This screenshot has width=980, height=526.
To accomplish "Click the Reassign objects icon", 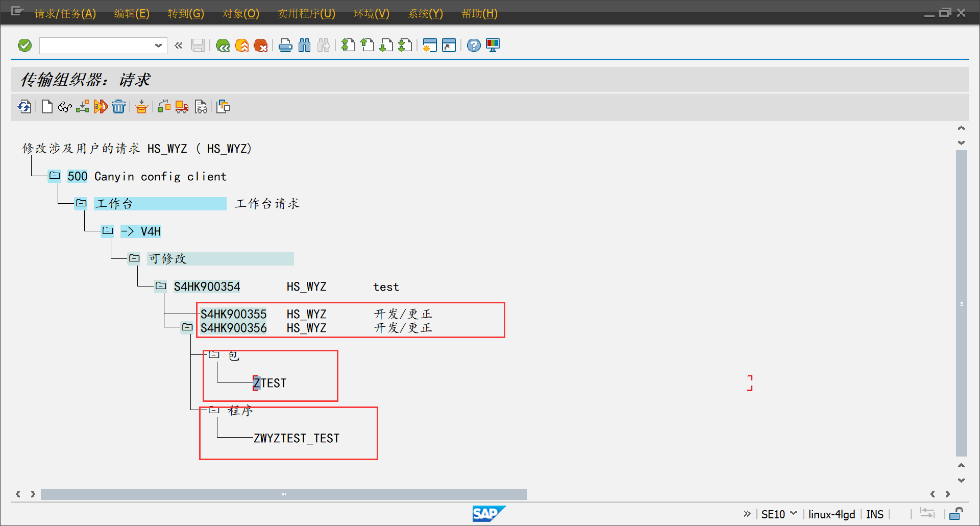I will pyautogui.click(x=164, y=107).
